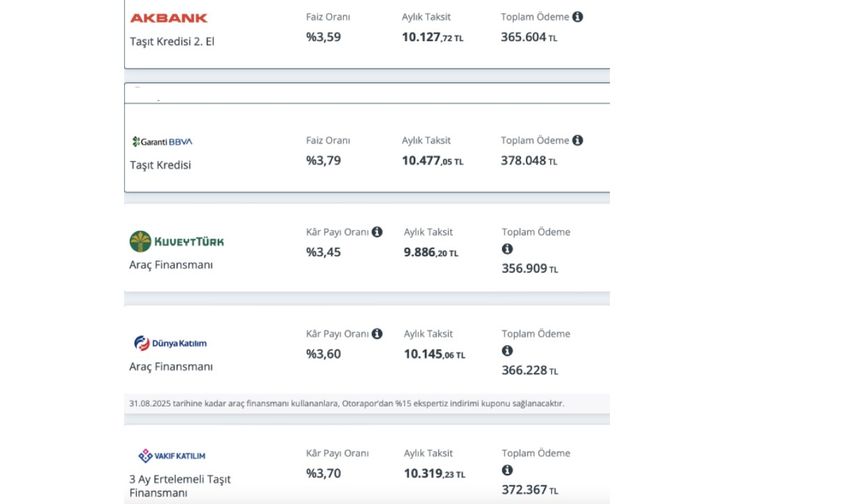This screenshot has width=860, height=504.
Task: Click the Akbank logo
Action: (169, 18)
